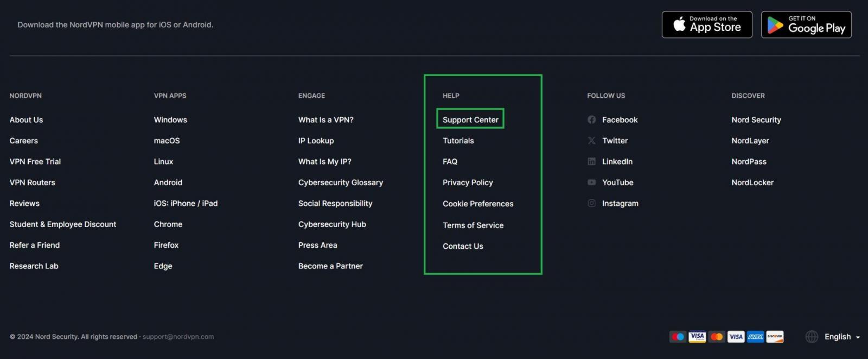Viewport: 868px width, 359px height.
Task: Open Terms of Service link
Action: [473, 225]
